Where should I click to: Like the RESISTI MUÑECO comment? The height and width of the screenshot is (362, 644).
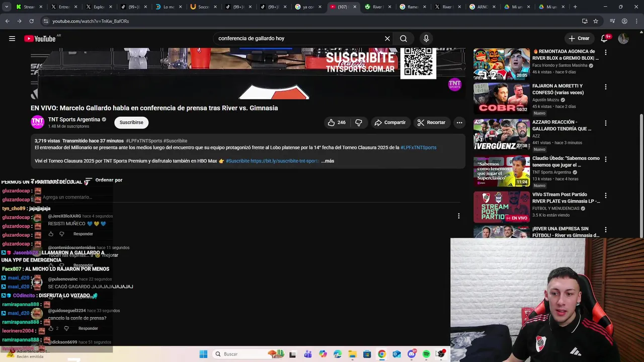51,234
